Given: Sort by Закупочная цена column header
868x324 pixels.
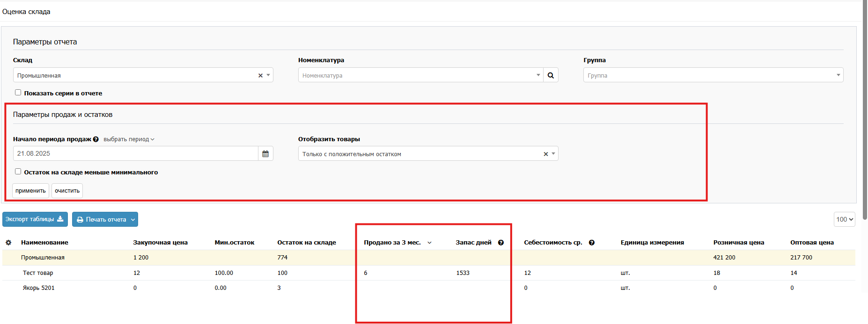Looking at the screenshot, I should [160, 243].
